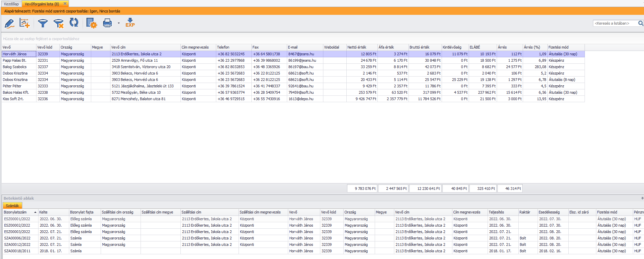Select invoice row ESZ00003/2022
Viewport: 644px width, 259px height.
pyautogui.click(x=323, y=232)
